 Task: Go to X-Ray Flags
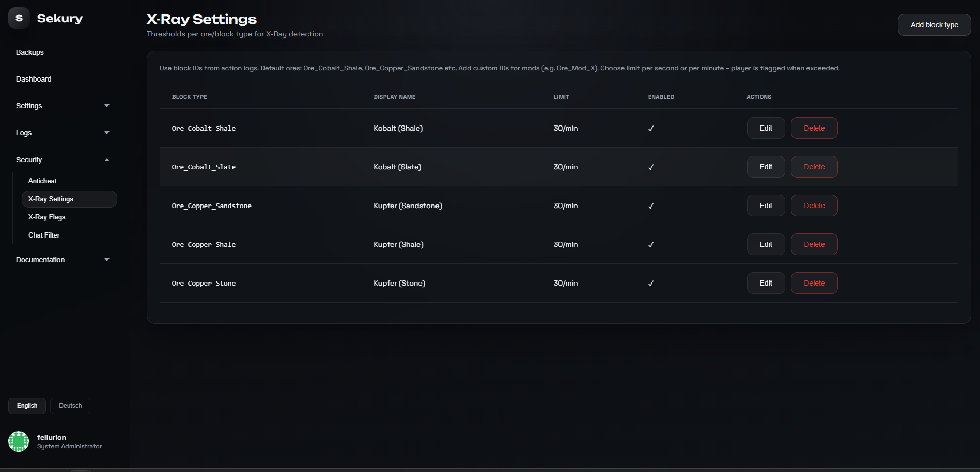[x=46, y=217]
